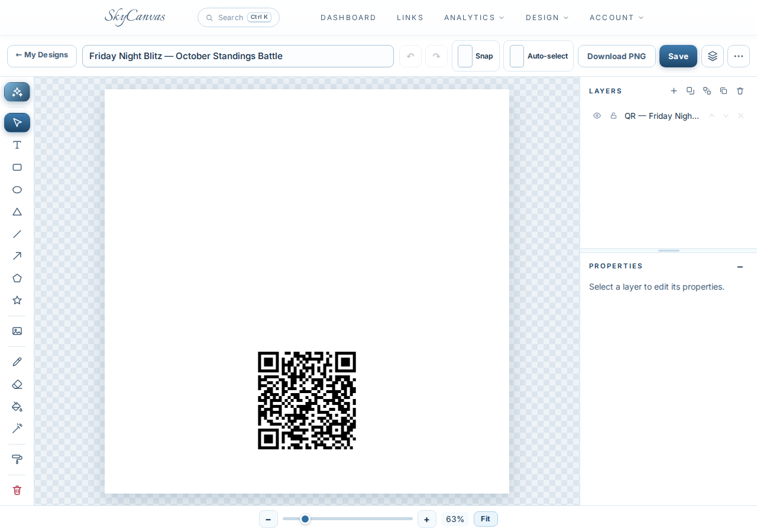Click the design title input field
The width and height of the screenshot is (757, 532).
pyautogui.click(x=238, y=56)
